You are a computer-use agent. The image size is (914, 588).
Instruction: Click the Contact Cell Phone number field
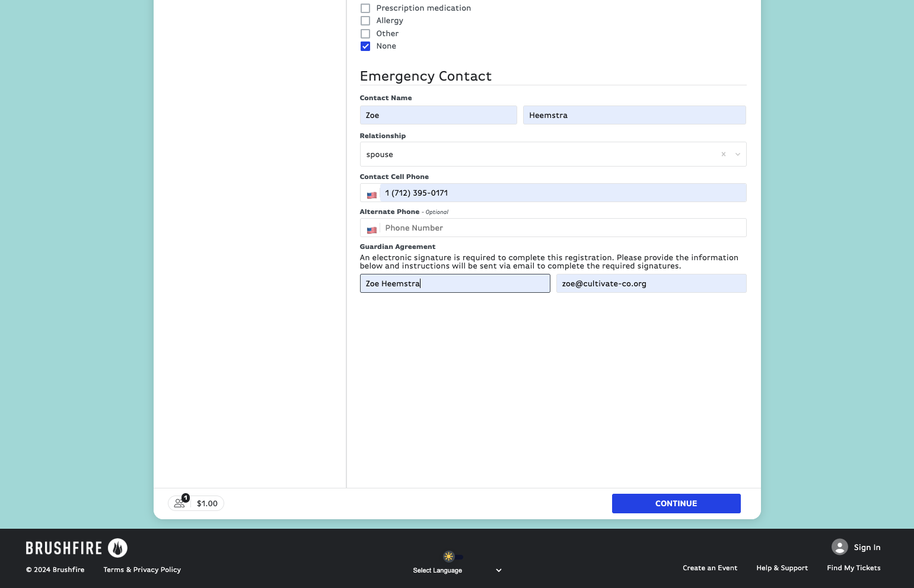563,193
